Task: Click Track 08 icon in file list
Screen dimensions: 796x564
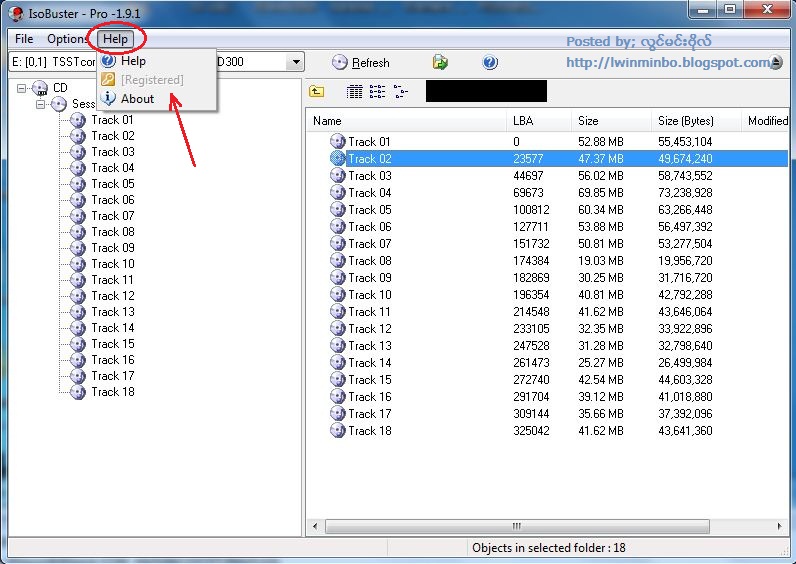Action: click(338, 260)
